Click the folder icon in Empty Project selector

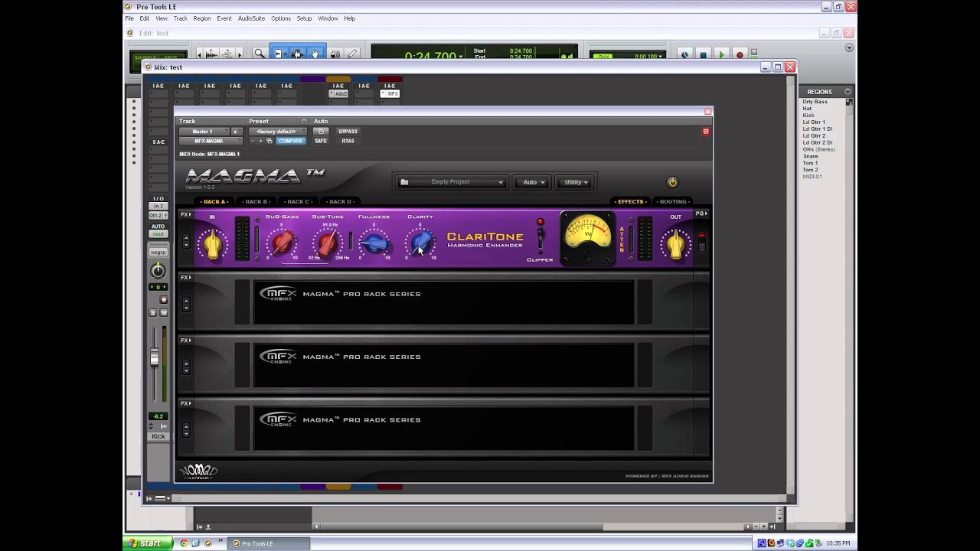(x=404, y=182)
